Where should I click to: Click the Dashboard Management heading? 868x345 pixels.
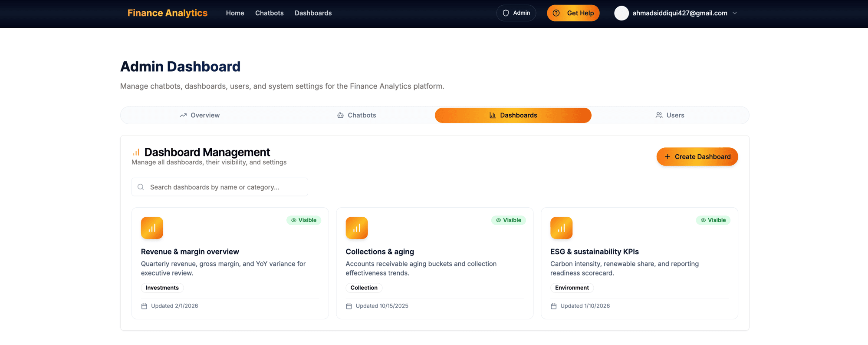pos(207,152)
